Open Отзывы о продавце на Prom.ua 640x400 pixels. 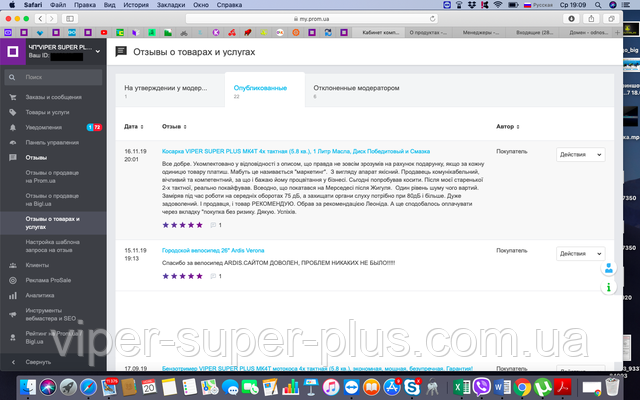point(52,177)
